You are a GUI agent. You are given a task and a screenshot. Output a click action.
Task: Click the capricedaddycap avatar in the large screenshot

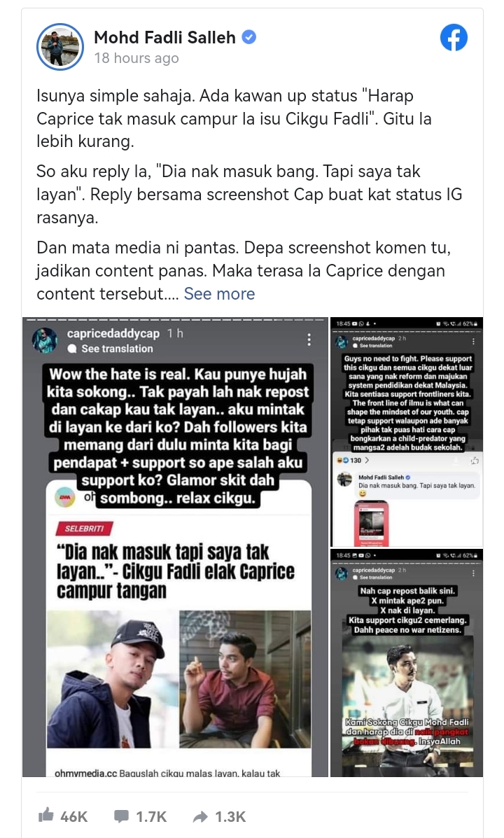45,340
